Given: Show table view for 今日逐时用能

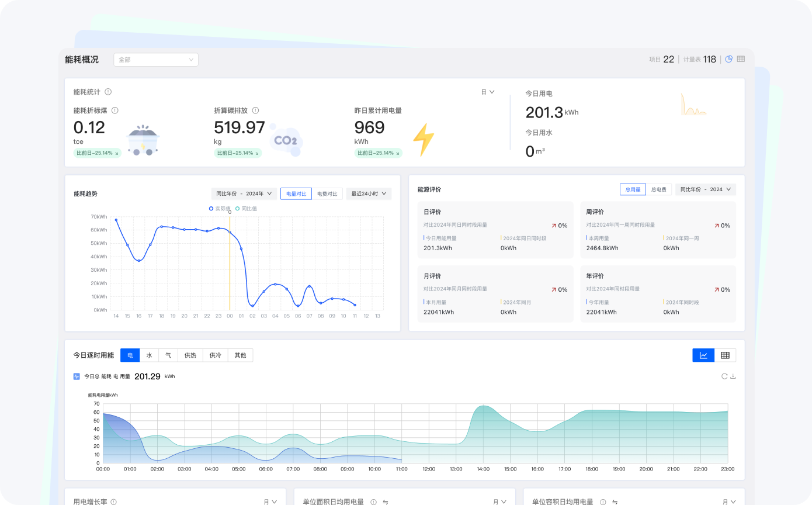Looking at the screenshot, I should coord(725,355).
